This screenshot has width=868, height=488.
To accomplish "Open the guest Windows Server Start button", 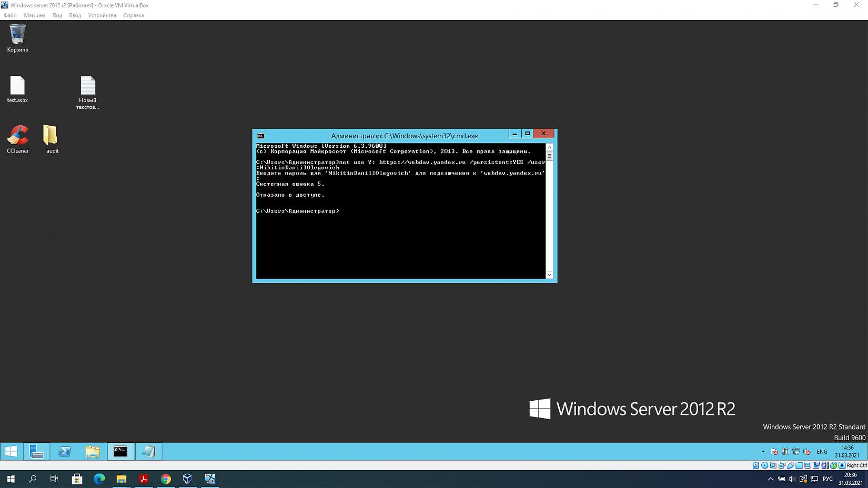I will pos(11,451).
